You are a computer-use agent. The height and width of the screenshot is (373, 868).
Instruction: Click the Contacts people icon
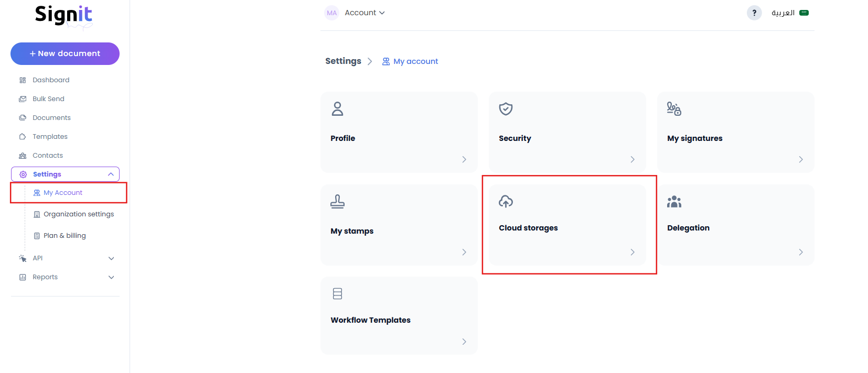(23, 156)
